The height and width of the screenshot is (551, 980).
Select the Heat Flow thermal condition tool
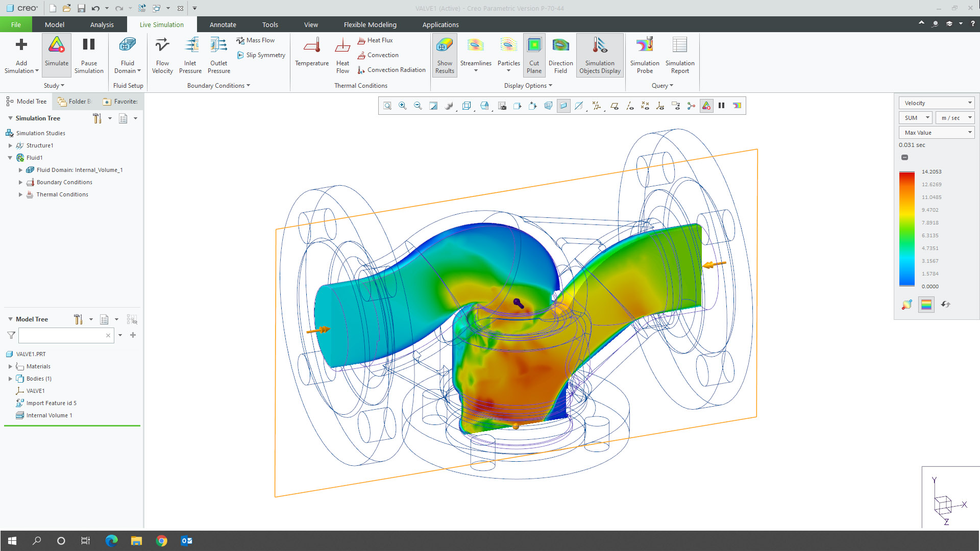click(342, 55)
